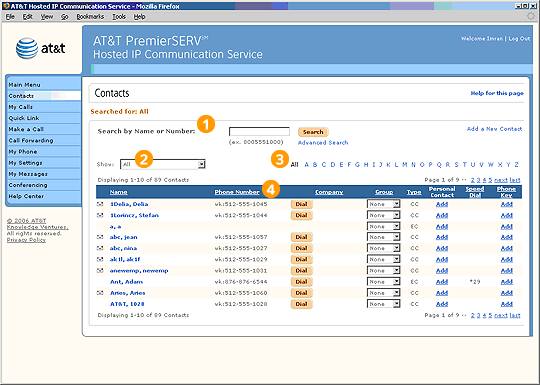Click the Search button
Viewport: 540px width, 385px height.
click(x=313, y=132)
